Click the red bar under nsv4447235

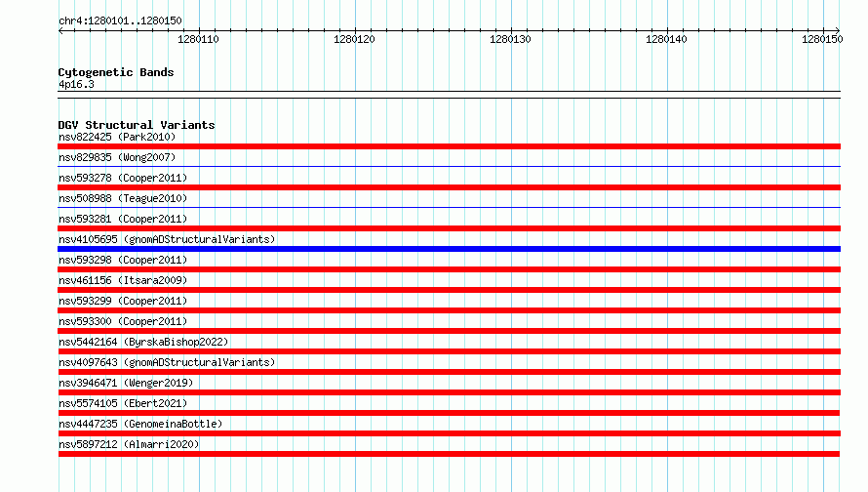449,433
